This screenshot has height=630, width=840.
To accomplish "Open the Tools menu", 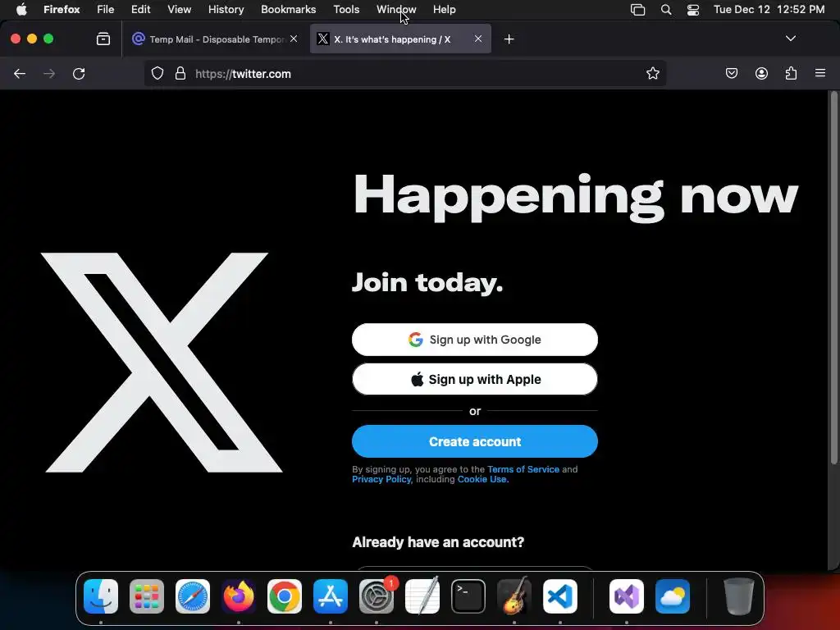I will point(346,10).
